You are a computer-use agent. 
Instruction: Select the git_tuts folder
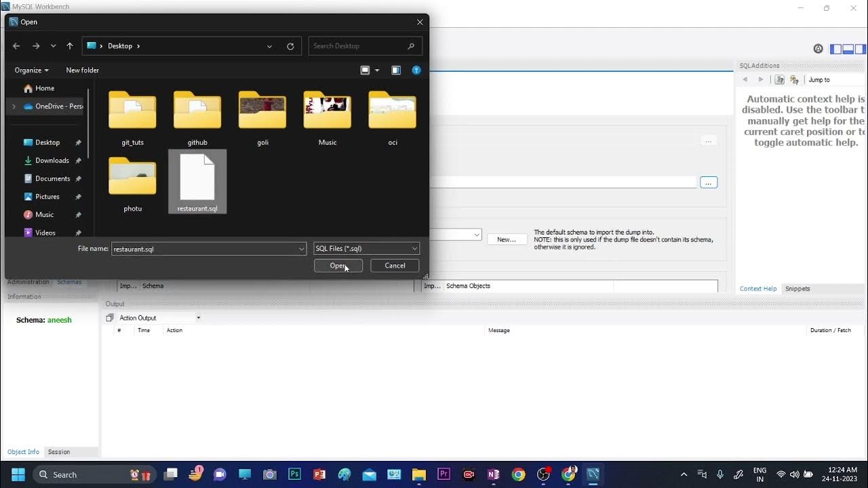(x=132, y=118)
